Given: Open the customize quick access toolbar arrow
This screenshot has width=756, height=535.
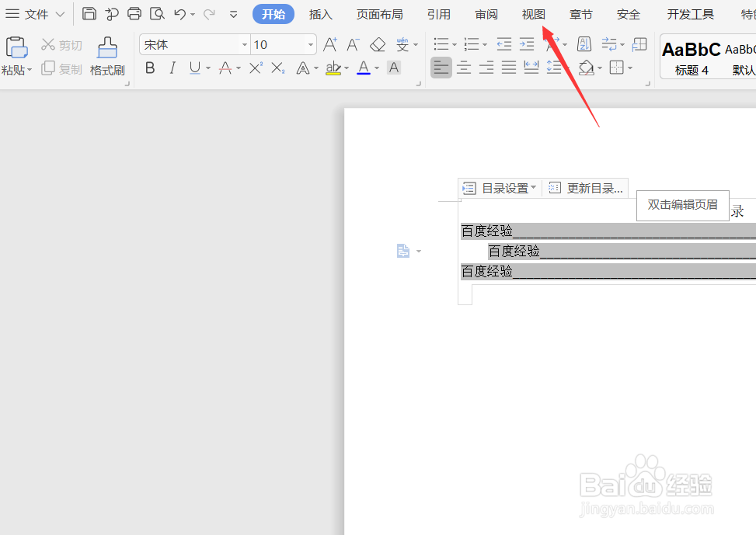Looking at the screenshot, I should click(x=233, y=15).
